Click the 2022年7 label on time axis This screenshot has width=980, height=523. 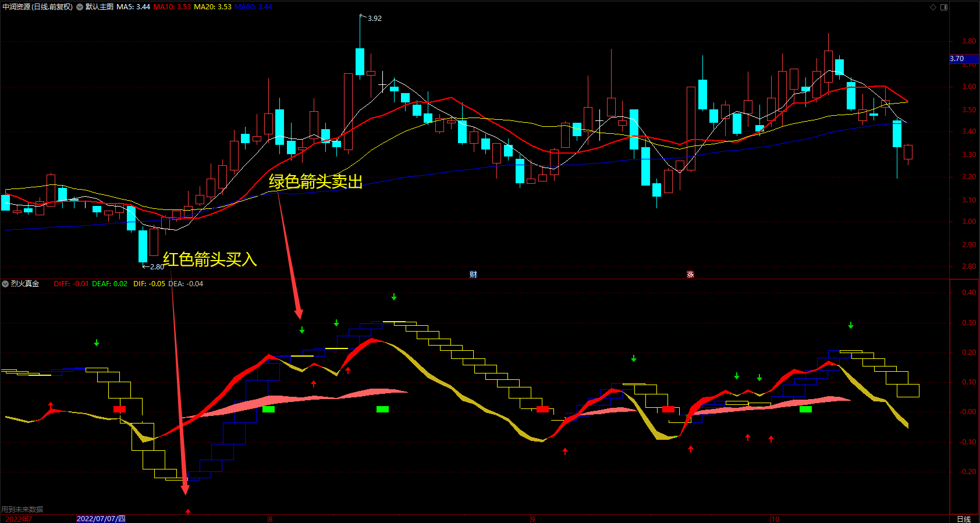point(19,519)
